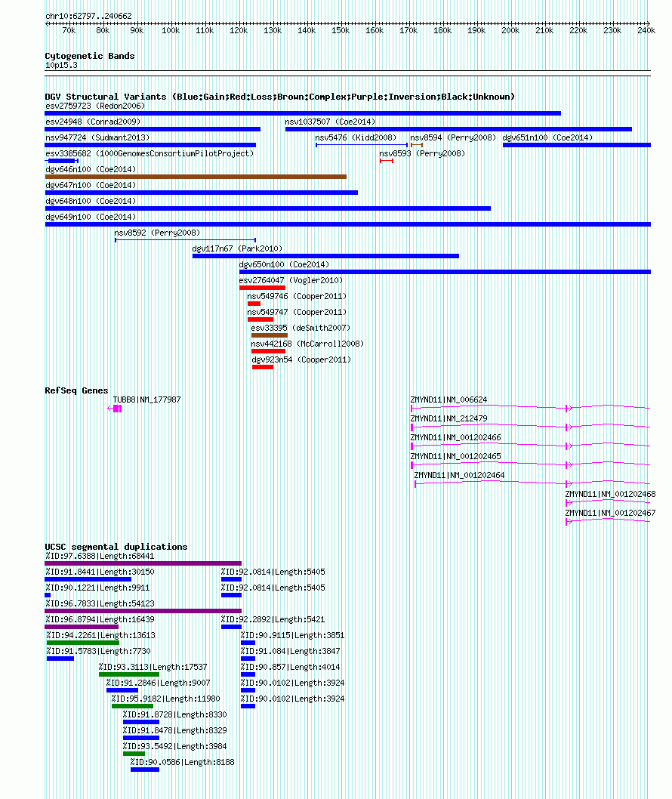Viewport: 672px width, 799px height.
Task: Open variant label nsv8593 (Perry2008)
Action: pos(422,153)
